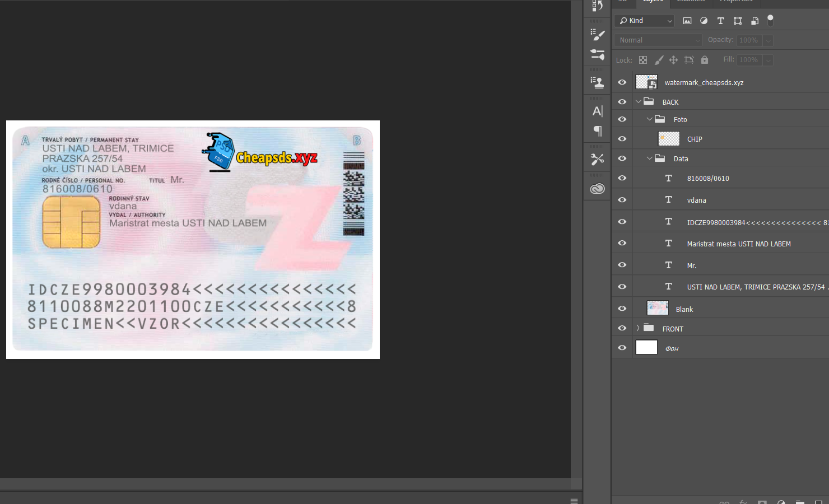829x504 pixels.
Task: Filter layers by type (T) layers
Action: click(x=720, y=21)
